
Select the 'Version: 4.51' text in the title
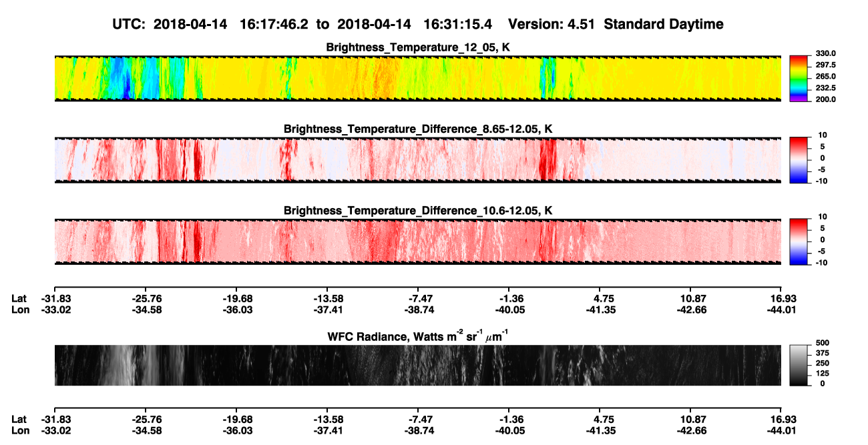552,24
